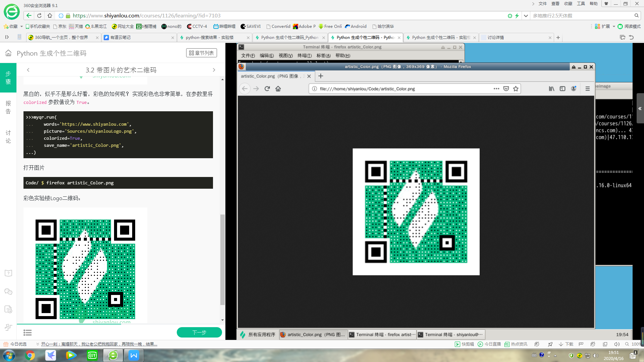Viewport: 644px width, 362px height.
Task: Click course content vertical scrollbar thumb
Action: pos(222,260)
